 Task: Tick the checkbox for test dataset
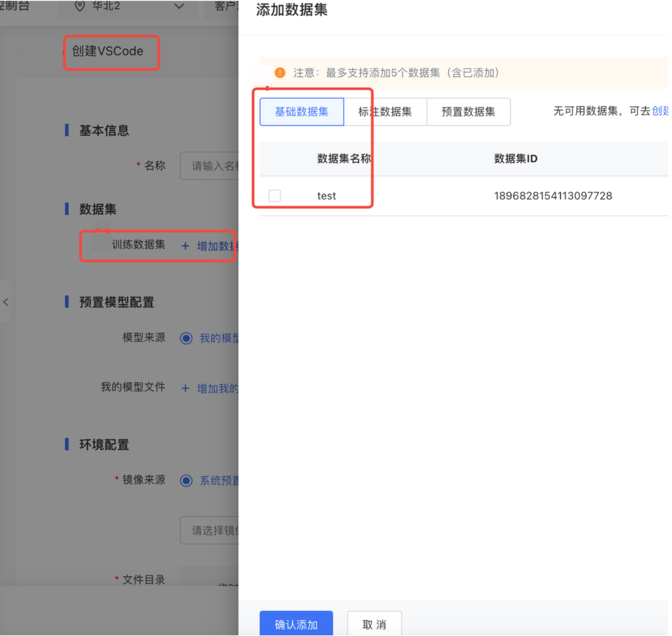coord(275,196)
